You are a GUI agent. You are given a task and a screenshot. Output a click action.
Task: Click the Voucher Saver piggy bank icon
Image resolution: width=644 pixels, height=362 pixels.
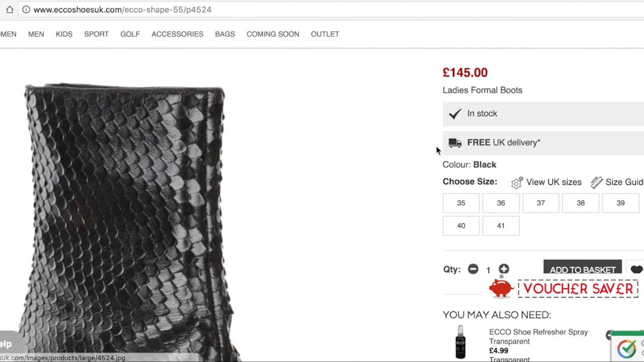pyautogui.click(x=501, y=288)
